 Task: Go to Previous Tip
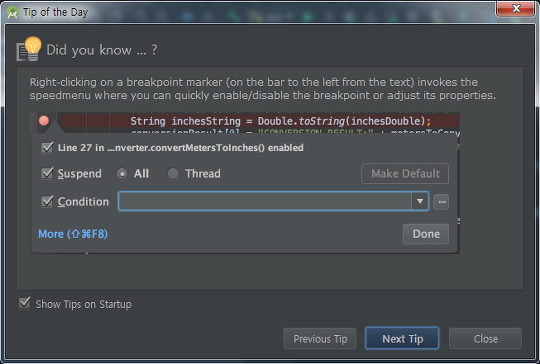click(x=320, y=339)
